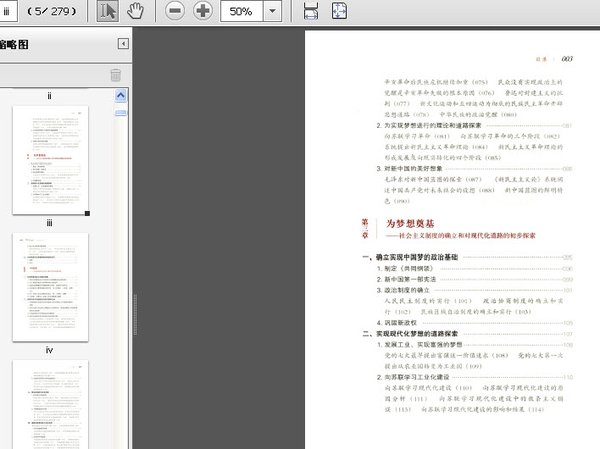Click the 50% zoom level field

(x=240, y=12)
